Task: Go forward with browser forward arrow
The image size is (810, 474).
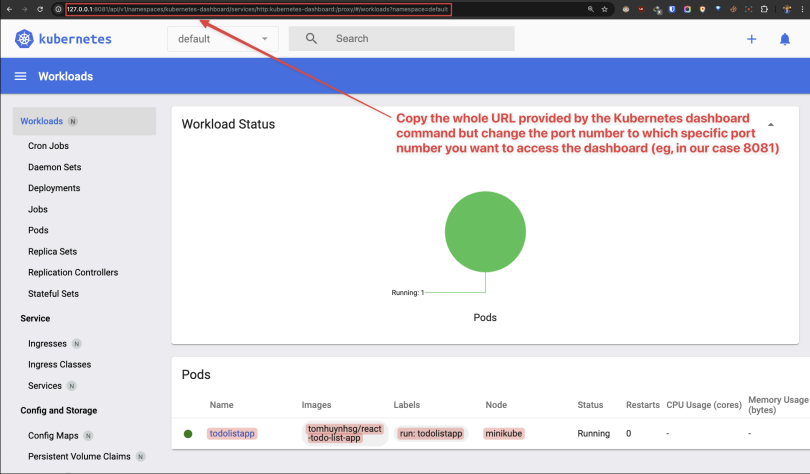Action: point(24,9)
